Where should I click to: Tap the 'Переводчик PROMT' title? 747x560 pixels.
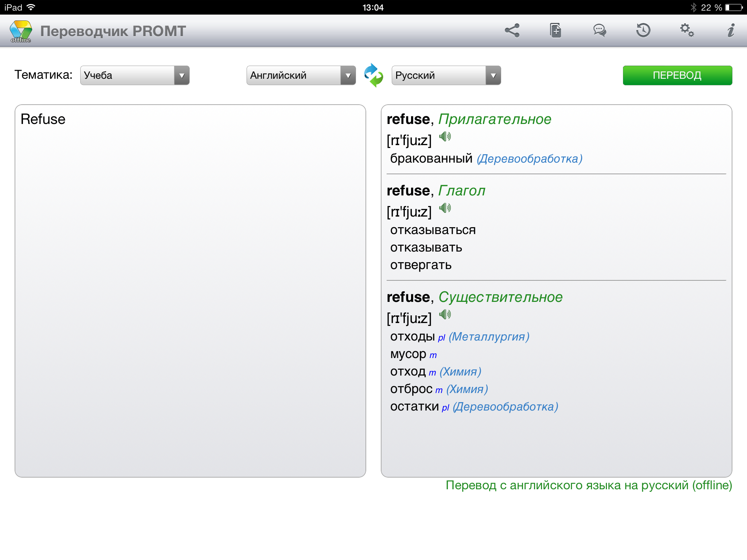point(113,31)
